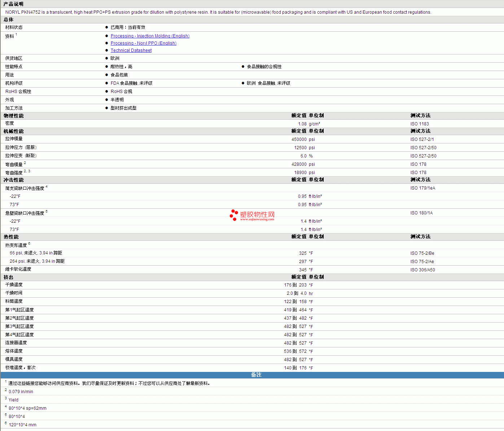This screenshot has height=431, width=504.
Task: Select the 总体 section heading
Action: (x=8, y=19)
